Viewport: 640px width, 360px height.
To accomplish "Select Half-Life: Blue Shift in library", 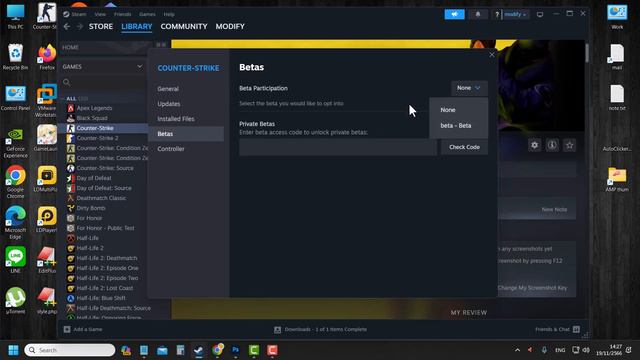I will pos(101,298).
